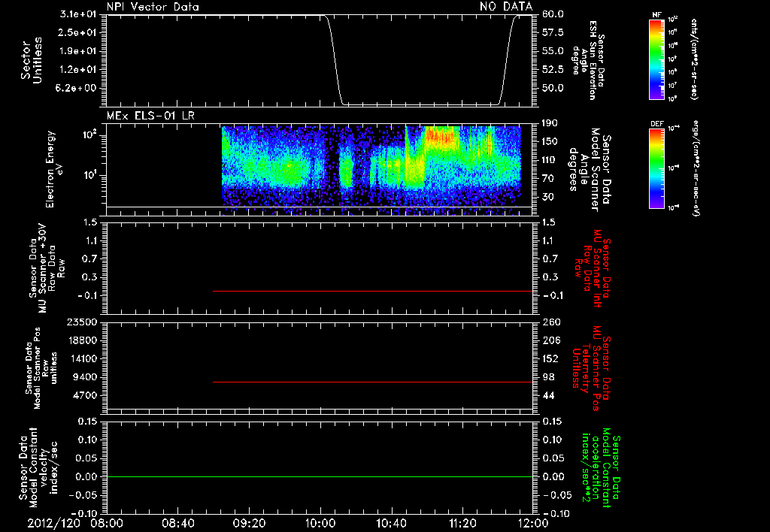The width and height of the screenshot is (770, 532).
Task: Click the NF color bar legend
Action: click(656, 59)
